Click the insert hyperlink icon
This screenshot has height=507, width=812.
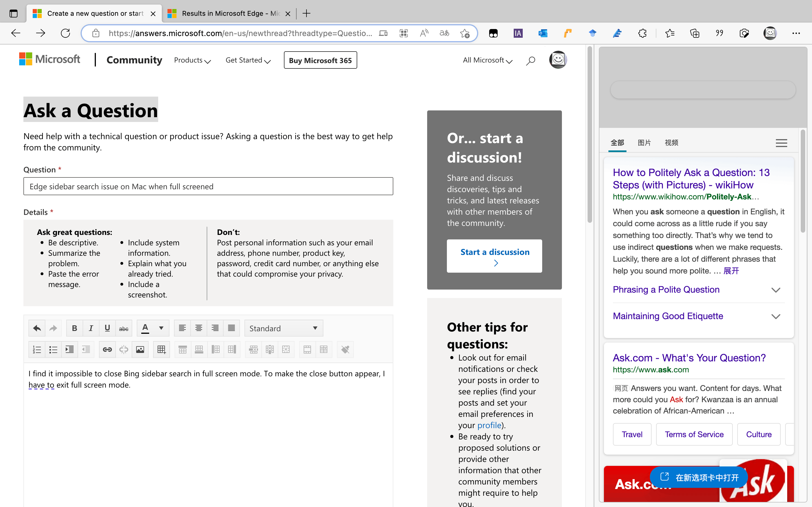[x=107, y=350]
